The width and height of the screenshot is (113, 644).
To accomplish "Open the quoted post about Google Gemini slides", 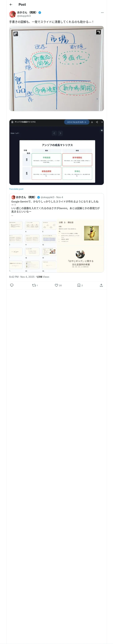I will [56, 206].
